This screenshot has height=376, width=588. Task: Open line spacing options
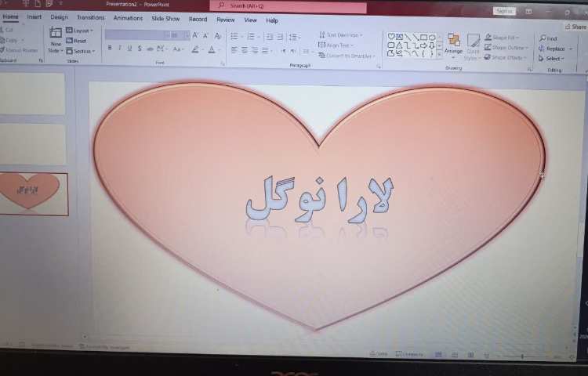pos(294,38)
